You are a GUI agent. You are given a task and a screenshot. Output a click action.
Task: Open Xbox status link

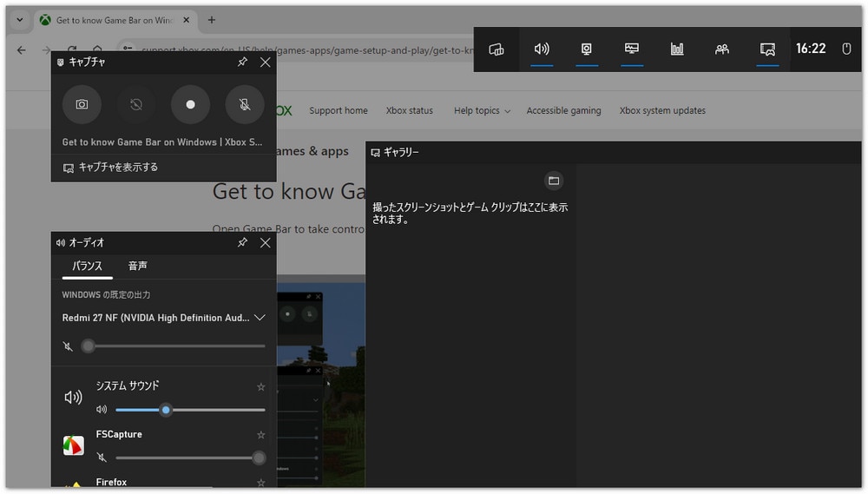coord(410,111)
